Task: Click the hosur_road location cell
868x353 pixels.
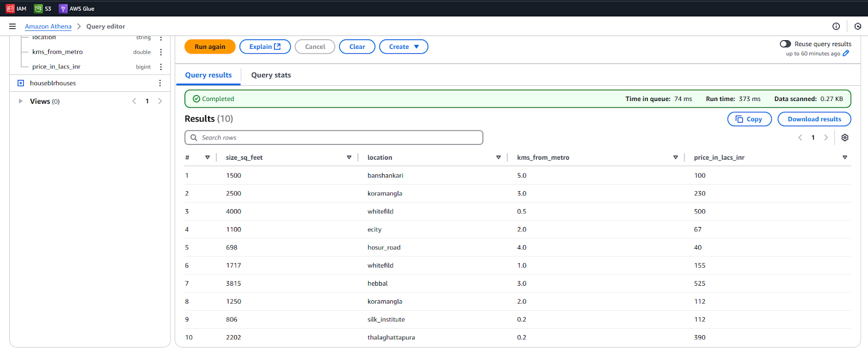Action: click(x=384, y=248)
